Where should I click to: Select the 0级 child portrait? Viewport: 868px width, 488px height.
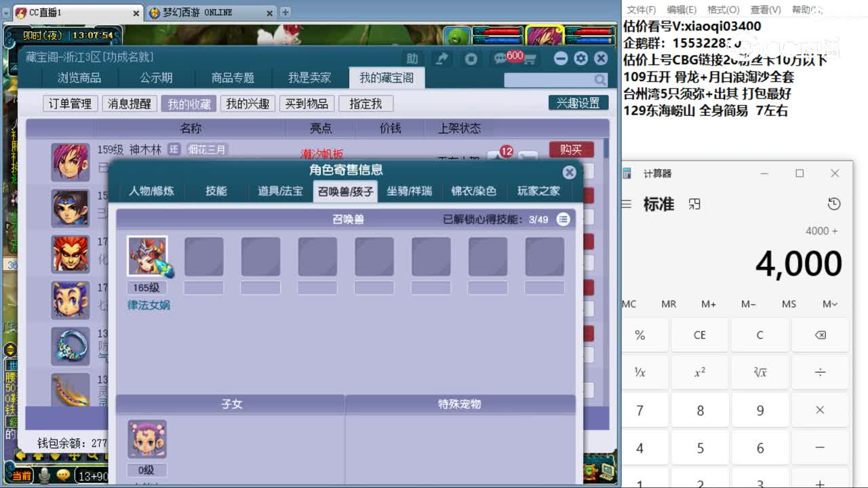coord(147,439)
